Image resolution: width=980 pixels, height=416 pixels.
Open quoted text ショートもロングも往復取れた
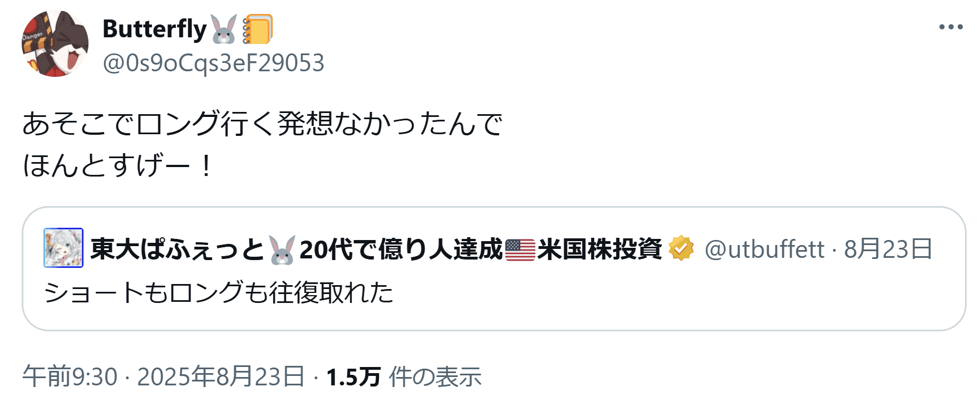coord(219,292)
